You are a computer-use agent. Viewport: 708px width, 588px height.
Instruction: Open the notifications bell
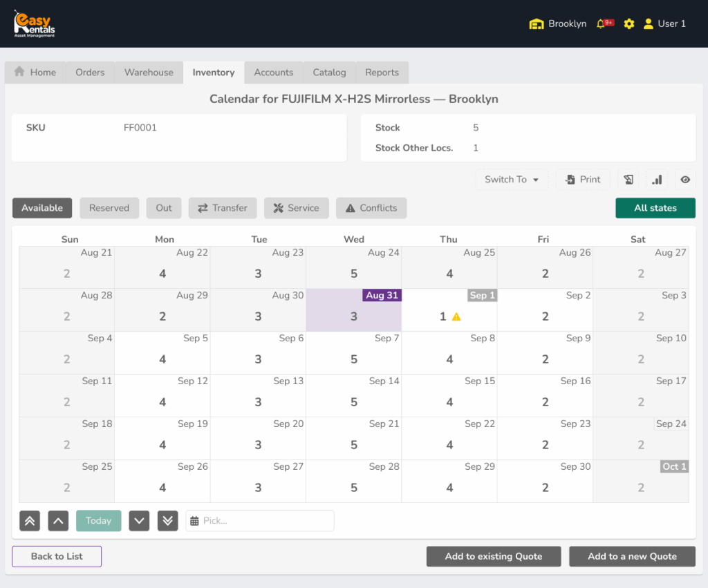(604, 23)
